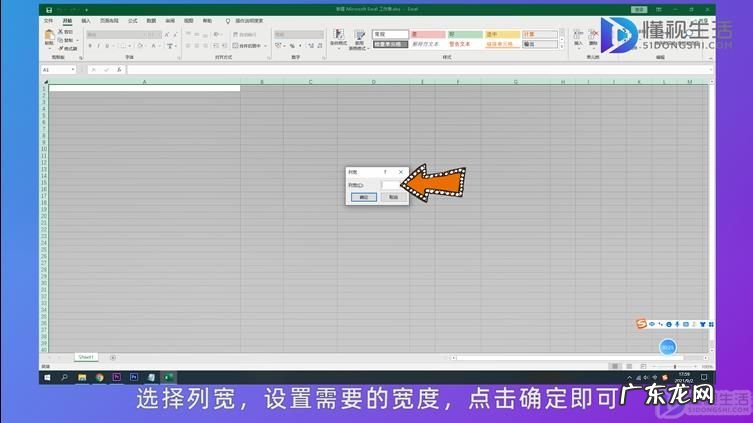Click the Orientation icon in the alignment group

click(216, 35)
